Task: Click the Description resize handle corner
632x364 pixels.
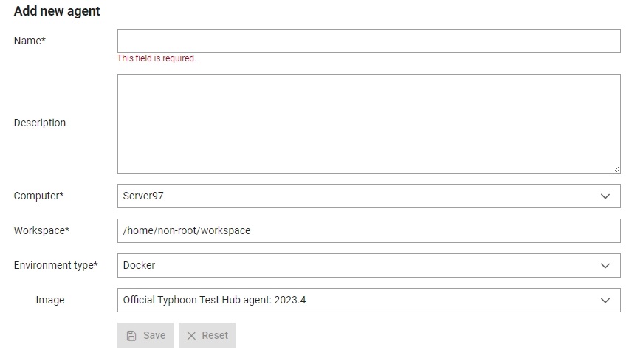Action: (x=616, y=169)
